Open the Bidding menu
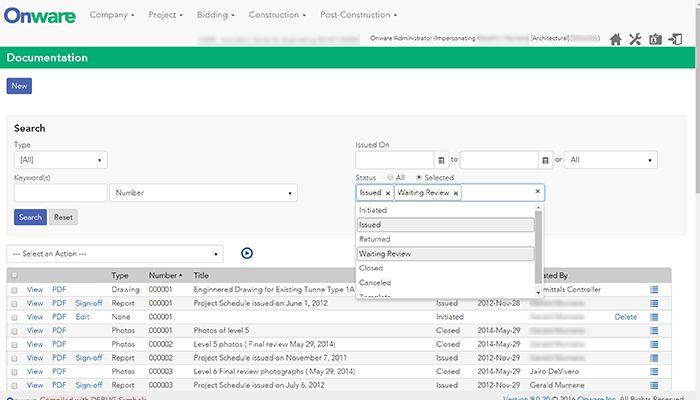 tap(216, 15)
